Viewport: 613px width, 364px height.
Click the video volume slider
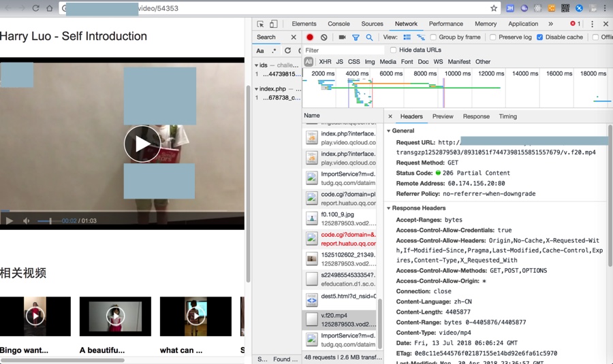tap(48, 221)
